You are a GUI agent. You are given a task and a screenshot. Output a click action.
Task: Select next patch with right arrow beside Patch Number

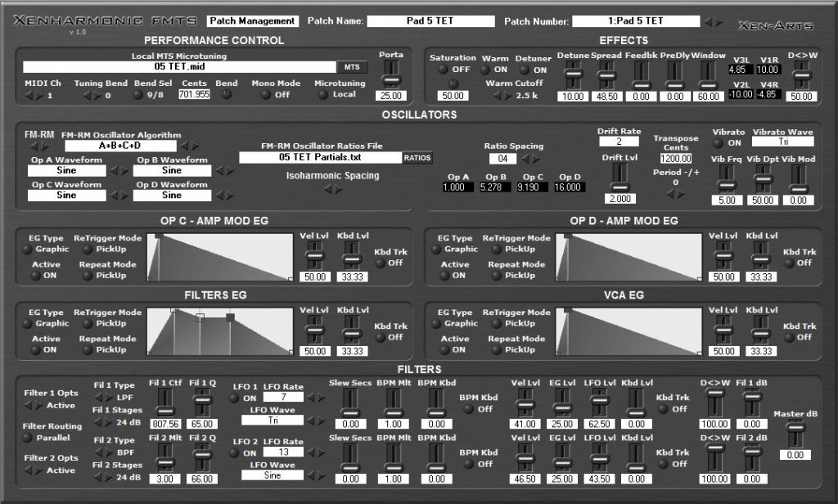coord(719,22)
